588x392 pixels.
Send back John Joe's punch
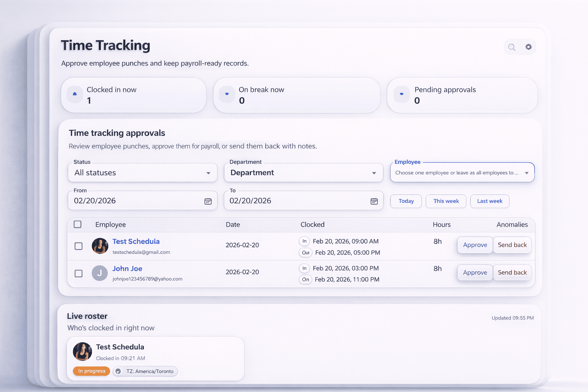[x=512, y=273]
